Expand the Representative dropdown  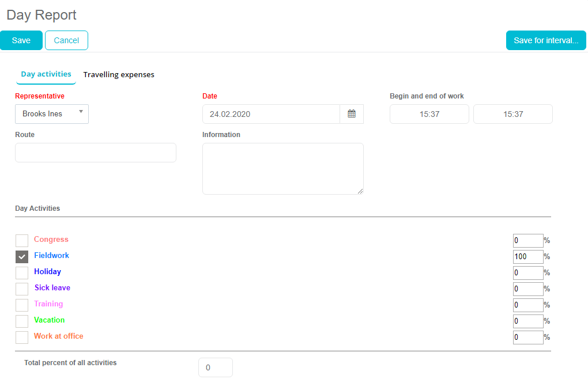[52, 114]
